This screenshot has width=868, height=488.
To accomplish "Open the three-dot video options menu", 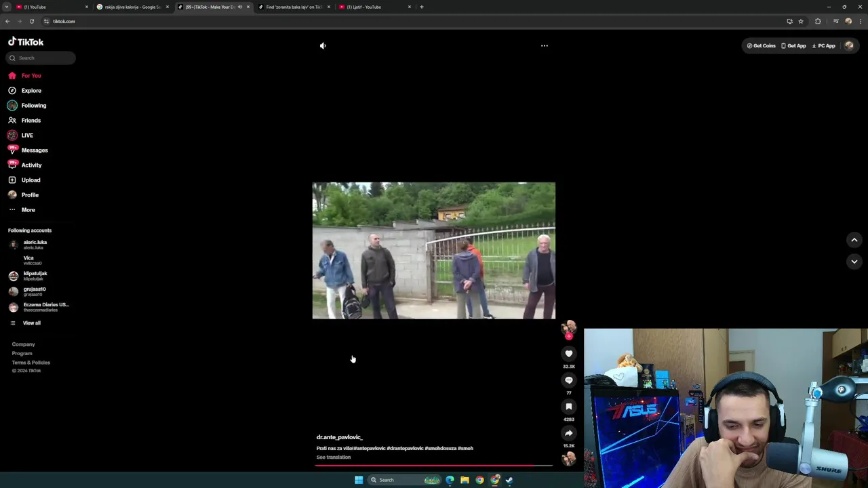I will pos(544,46).
